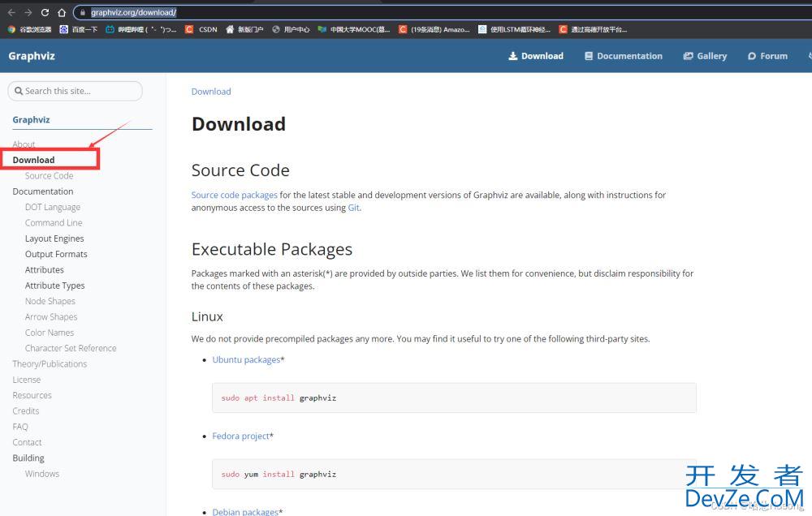Open Node Shapes in the sidebar
The height and width of the screenshot is (516, 812).
tap(50, 301)
